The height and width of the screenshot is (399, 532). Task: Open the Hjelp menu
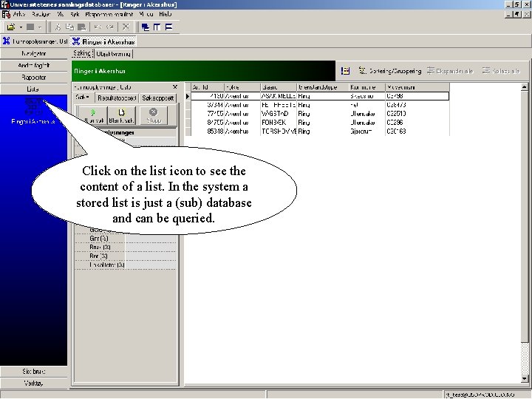pos(166,14)
